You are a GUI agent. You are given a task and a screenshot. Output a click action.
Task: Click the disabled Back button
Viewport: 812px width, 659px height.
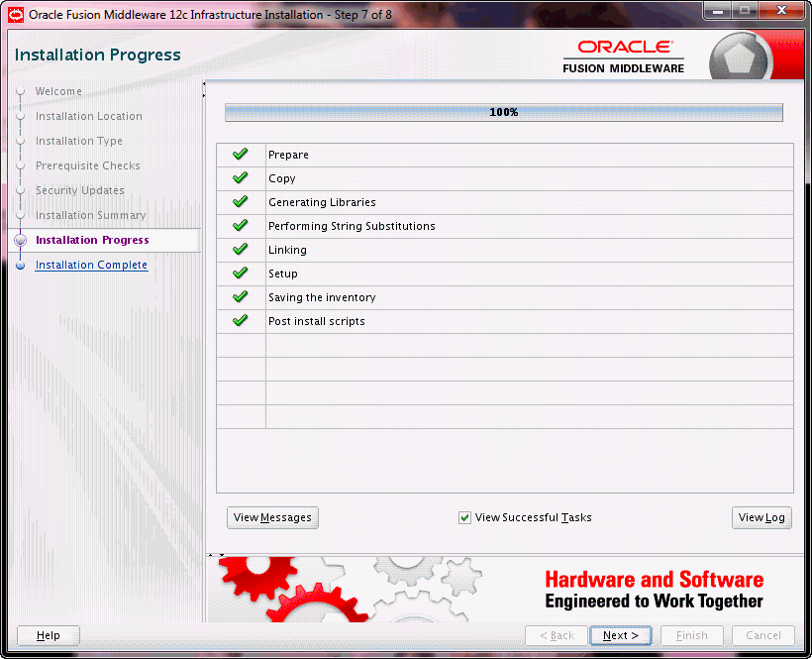click(x=557, y=635)
